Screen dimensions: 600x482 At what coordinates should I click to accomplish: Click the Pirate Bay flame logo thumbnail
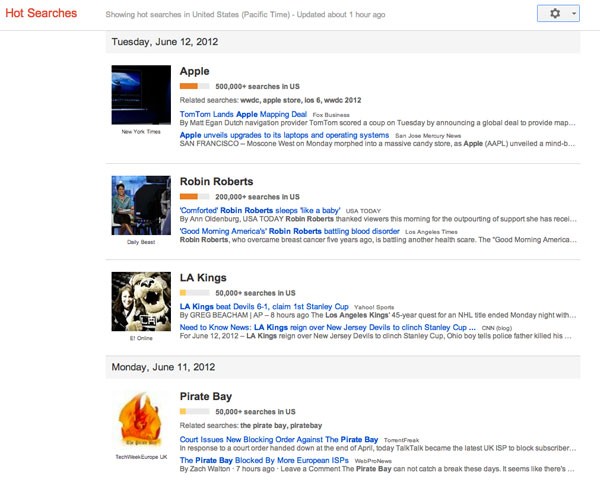pyautogui.click(x=141, y=420)
